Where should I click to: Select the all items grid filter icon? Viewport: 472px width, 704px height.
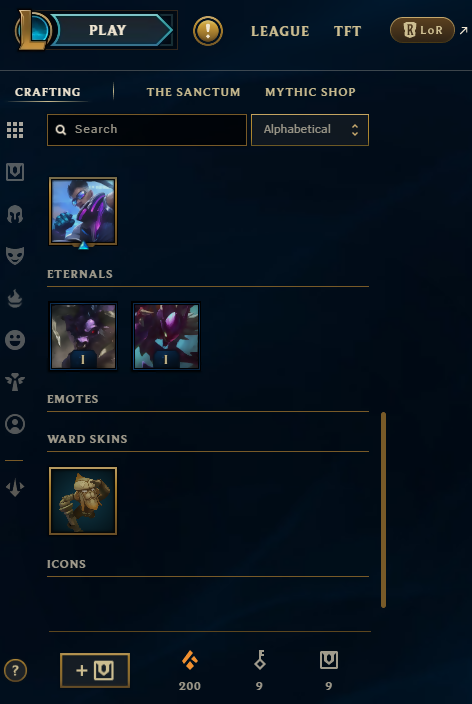[15, 130]
